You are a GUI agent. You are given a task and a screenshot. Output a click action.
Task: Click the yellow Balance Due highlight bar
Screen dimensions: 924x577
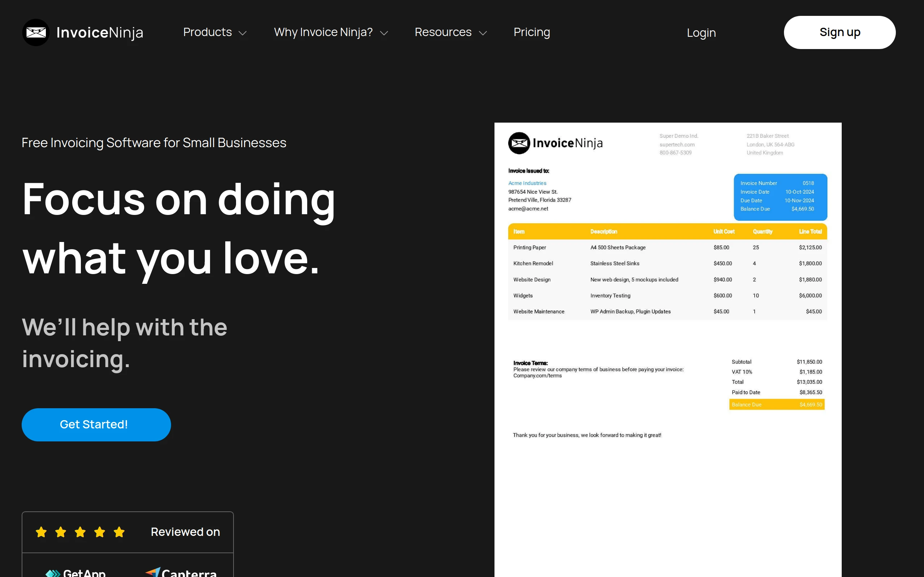tap(776, 404)
